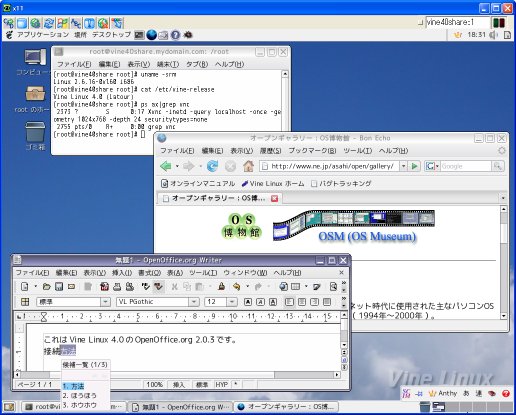Open Styles and Formatting in Writer

[x=25, y=302]
